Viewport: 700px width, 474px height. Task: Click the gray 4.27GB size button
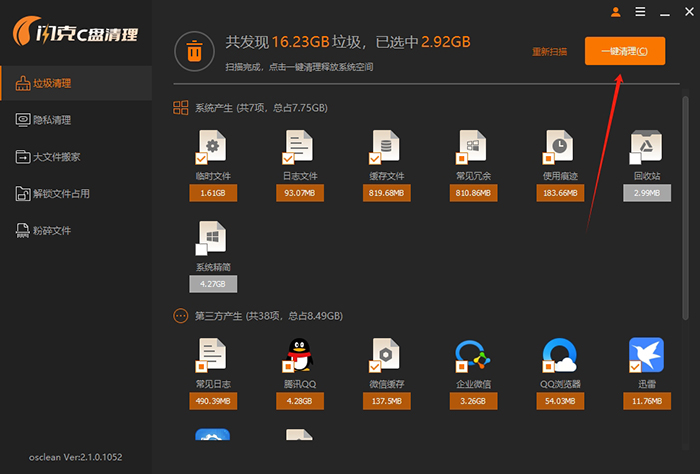(x=213, y=284)
